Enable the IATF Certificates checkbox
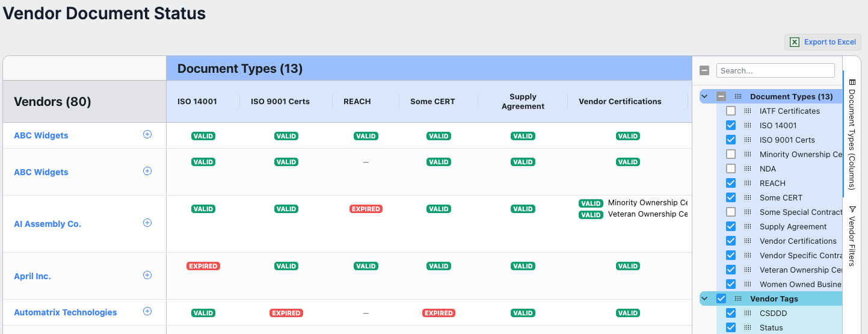Screen dimensions: 868x334 (731, 111)
